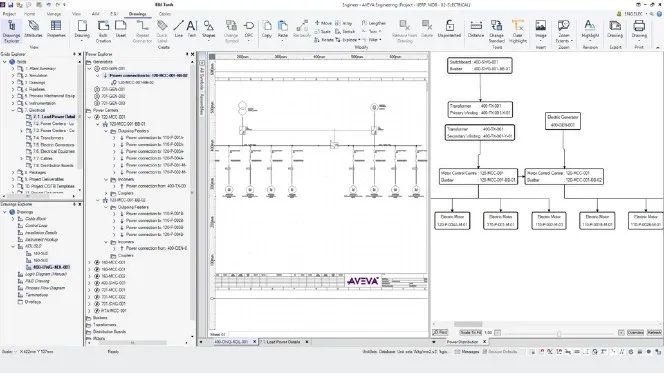This screenshot has width=664, height=373.
Task: Click the Change Standard tool
Action: click(x=496, y=31)
